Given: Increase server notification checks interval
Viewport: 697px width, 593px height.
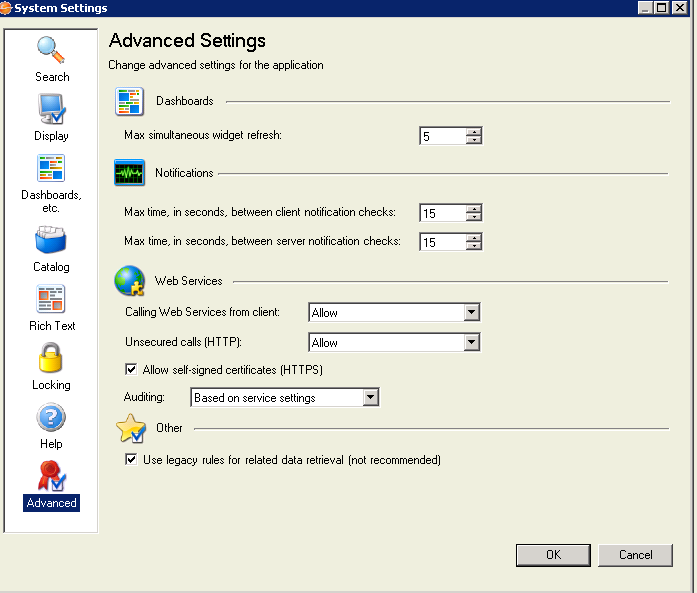Looking at the screenshot, I should [x=474, y=237].
